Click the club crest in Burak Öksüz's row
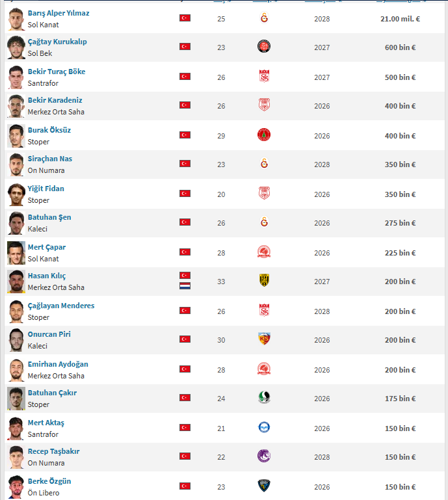This screenshot has width=448, height=500. 264,135
